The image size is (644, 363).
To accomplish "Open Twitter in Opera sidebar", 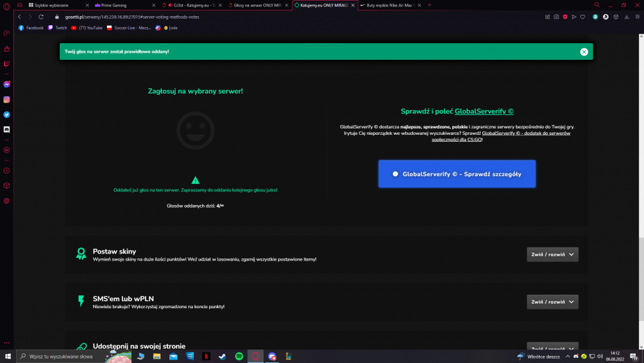I will click(x=6, y=115).
